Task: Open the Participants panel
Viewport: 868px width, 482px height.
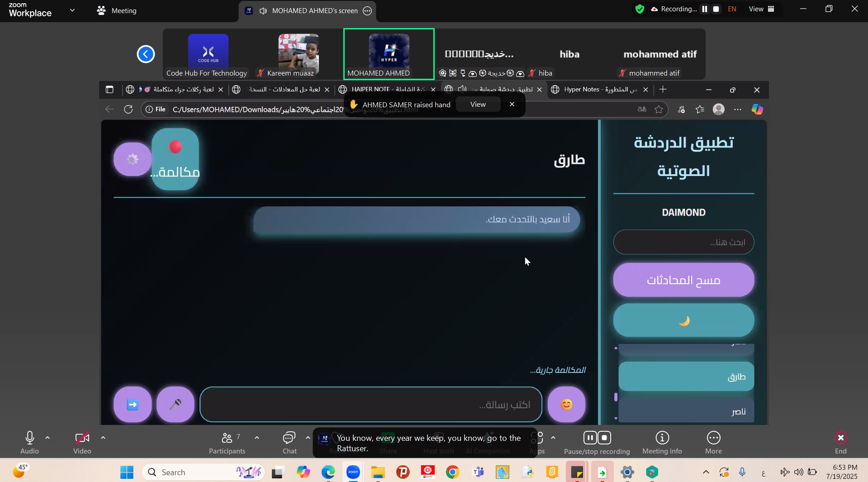Action: click(x=227, y=443)
